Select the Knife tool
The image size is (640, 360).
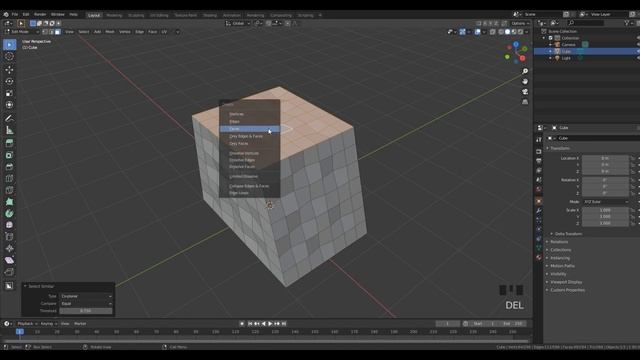pos(9,190)
